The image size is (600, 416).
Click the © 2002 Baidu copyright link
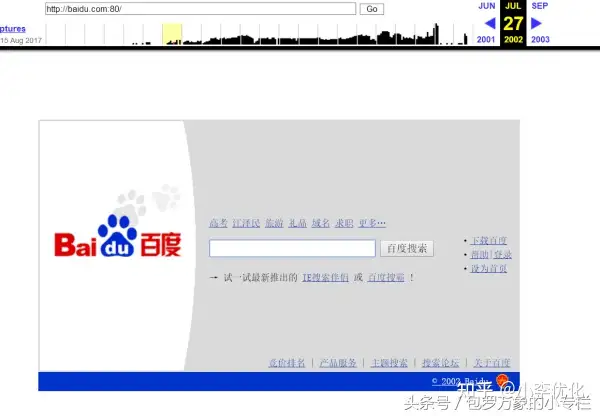pos(460,381)
